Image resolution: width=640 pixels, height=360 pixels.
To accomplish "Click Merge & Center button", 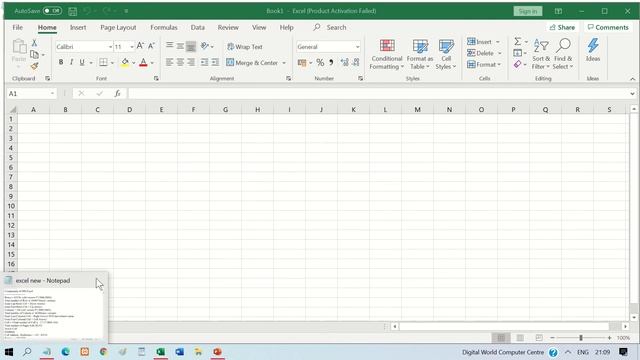I will click(252, 62).
